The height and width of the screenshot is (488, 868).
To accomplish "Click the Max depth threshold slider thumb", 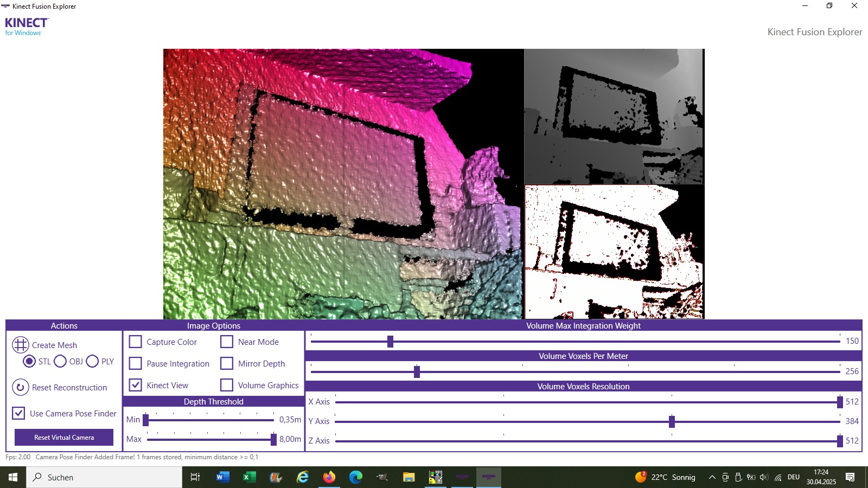I will (x=273, y=439).
